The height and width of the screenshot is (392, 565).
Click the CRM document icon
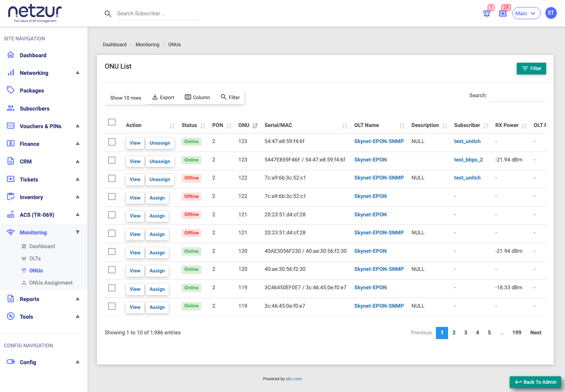pyautogui.click(x=11, y=161)
